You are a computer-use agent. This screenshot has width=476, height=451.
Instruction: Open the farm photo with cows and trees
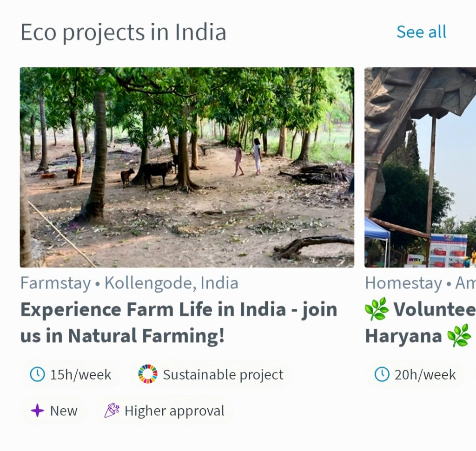(x=187, y=167)
